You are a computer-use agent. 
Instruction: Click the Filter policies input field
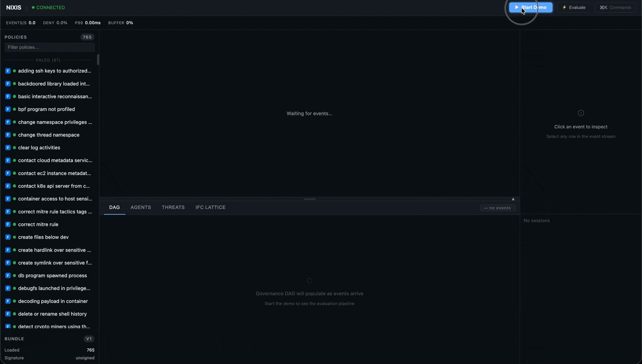point(50,47)
